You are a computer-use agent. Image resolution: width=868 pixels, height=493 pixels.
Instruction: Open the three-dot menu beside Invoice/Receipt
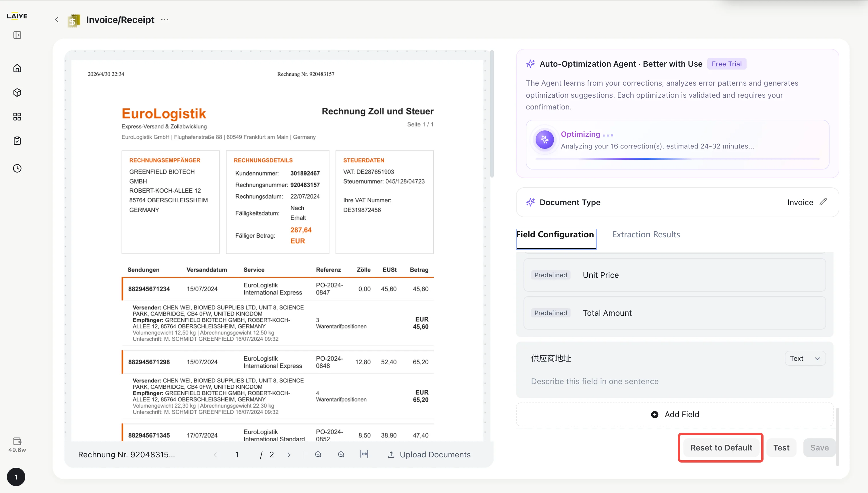(165, 20)
